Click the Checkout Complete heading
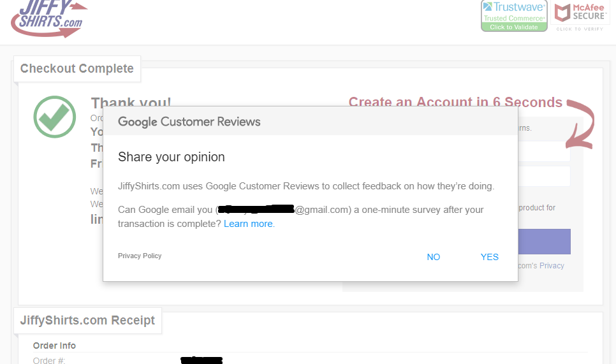Image resolution: width=616 pixels, height=364 pixels. 77,69
